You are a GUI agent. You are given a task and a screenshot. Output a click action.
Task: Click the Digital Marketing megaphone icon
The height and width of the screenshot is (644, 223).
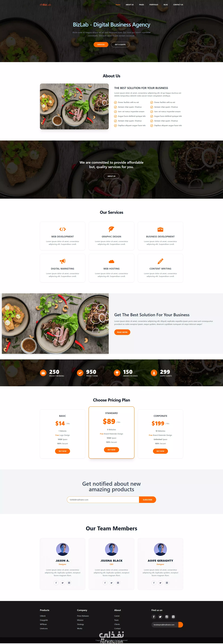point(62,261)
